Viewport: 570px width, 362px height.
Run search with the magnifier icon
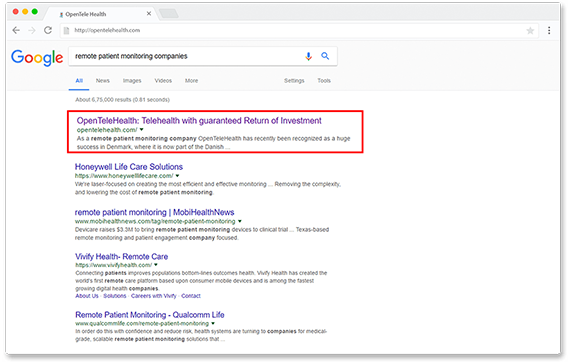click(x=325, y=56)
